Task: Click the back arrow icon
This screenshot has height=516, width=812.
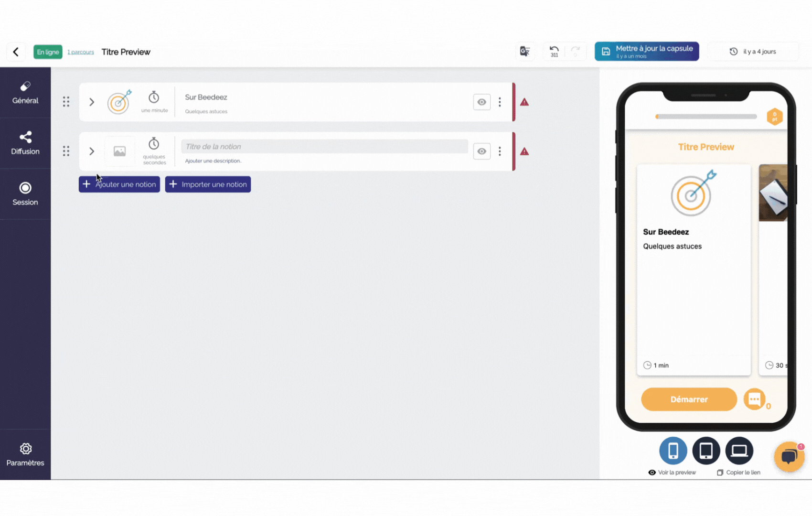Action: click(16, 52)
